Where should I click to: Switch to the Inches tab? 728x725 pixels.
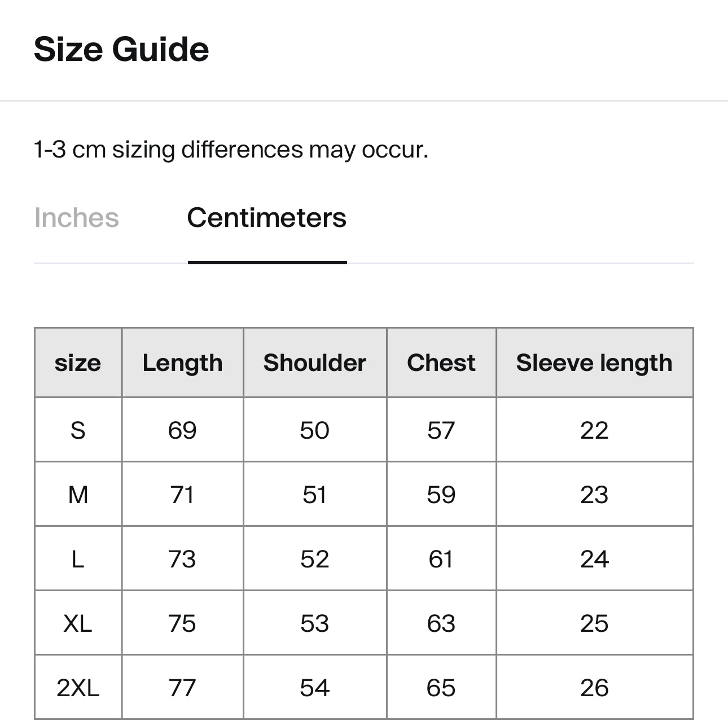(76, 218)
